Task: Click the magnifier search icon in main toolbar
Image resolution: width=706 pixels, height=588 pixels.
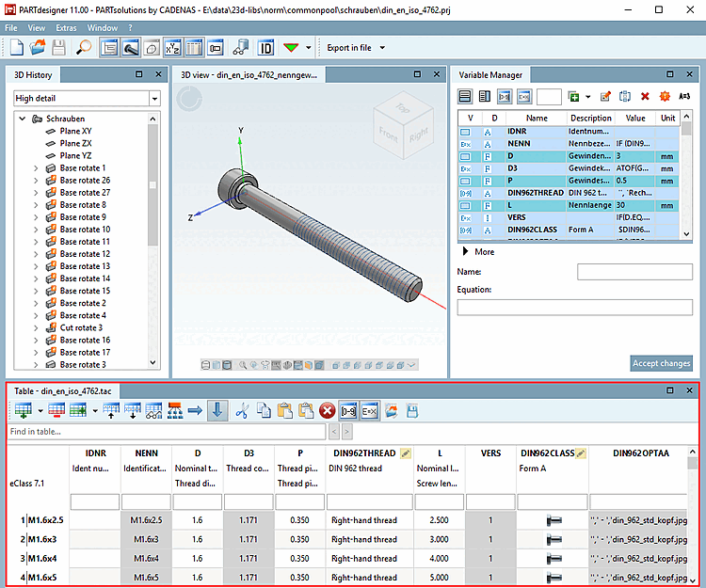Action: click(84, 47)
